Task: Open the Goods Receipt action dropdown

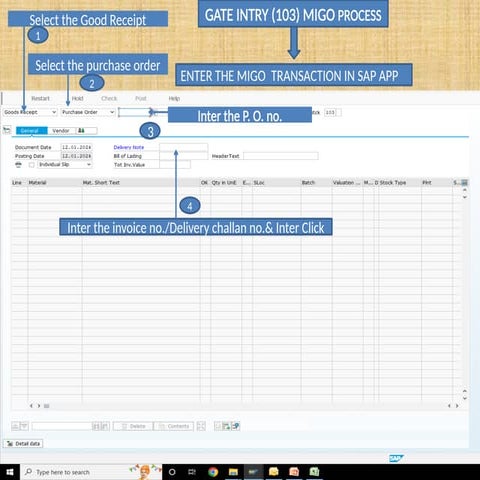Action: [30, 112]
